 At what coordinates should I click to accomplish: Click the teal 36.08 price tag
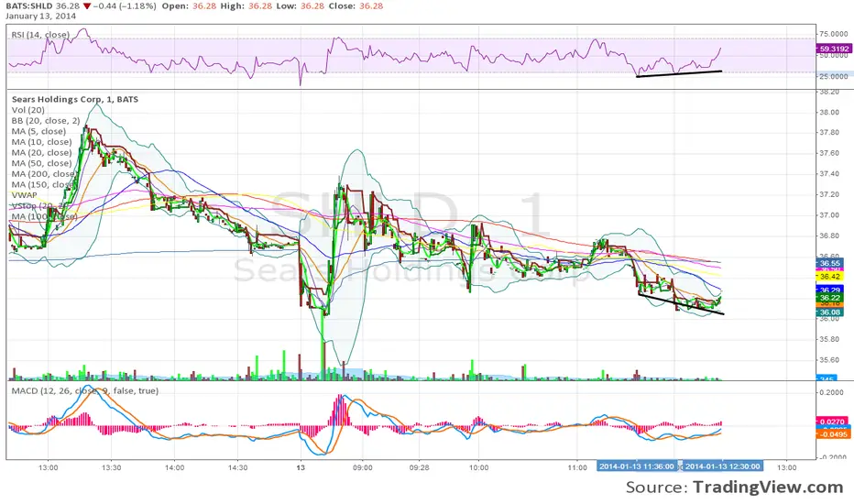[829, 312]
